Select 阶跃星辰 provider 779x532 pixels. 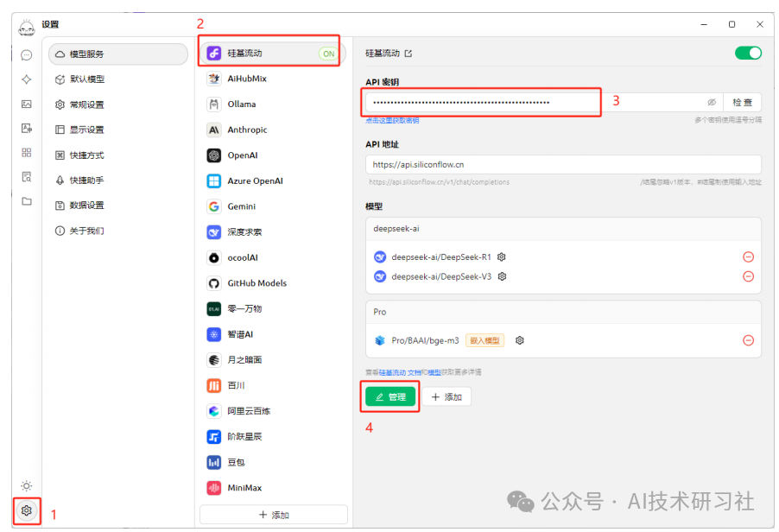[x=272, y=437]
